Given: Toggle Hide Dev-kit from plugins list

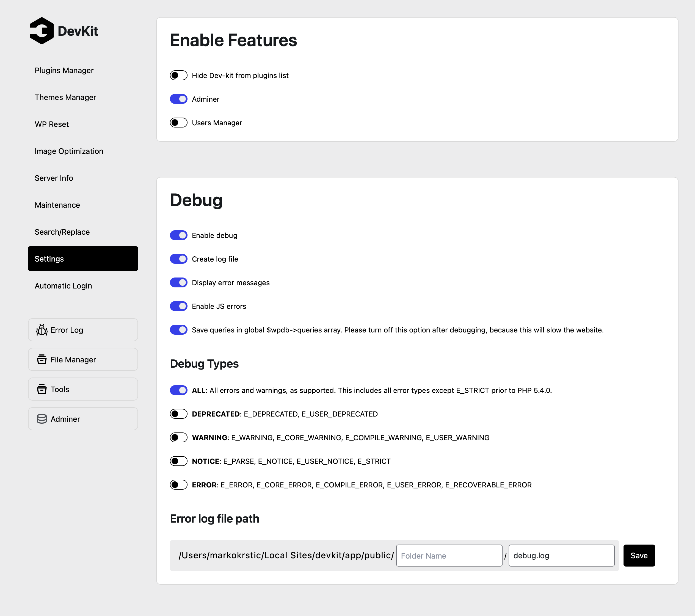Looking at the screenshot, I should pos(178,76).
